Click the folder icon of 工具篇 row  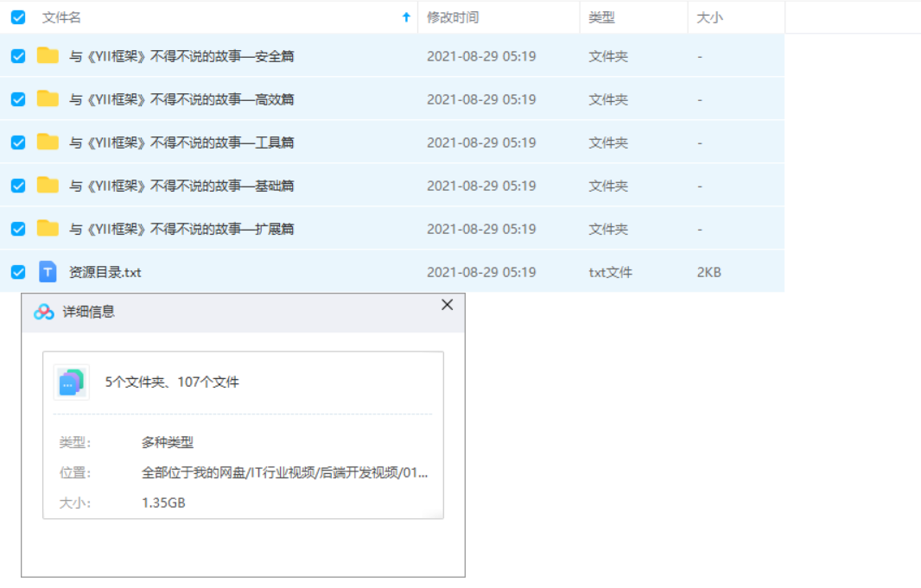coord(48,142)
